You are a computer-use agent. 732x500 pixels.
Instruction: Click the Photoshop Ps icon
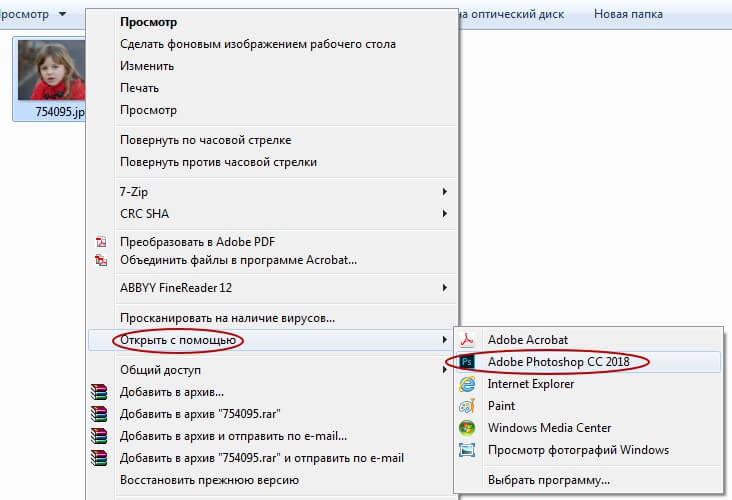466,361
